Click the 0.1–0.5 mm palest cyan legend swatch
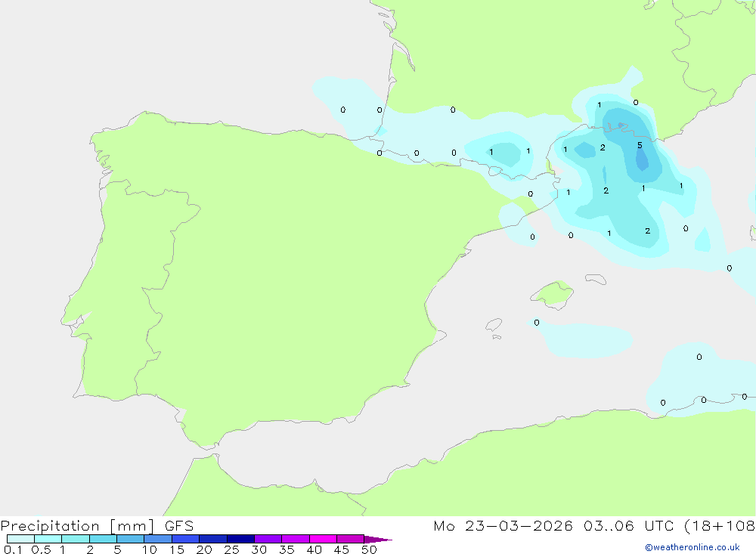The width and height of the screenshot is (756, 554). pyautogui.click(x=20, y=539)
